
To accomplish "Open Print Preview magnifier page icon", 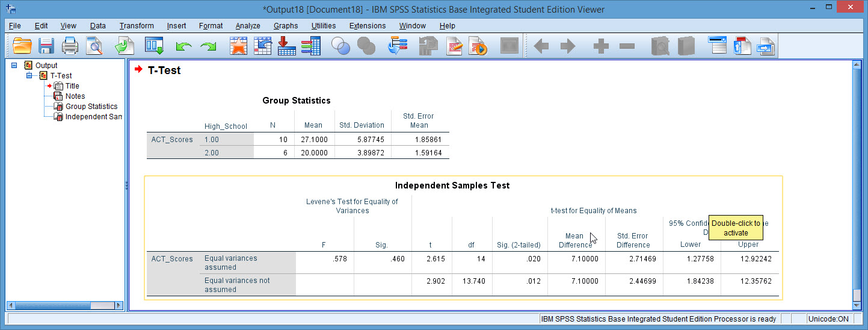I will (94, 46).
